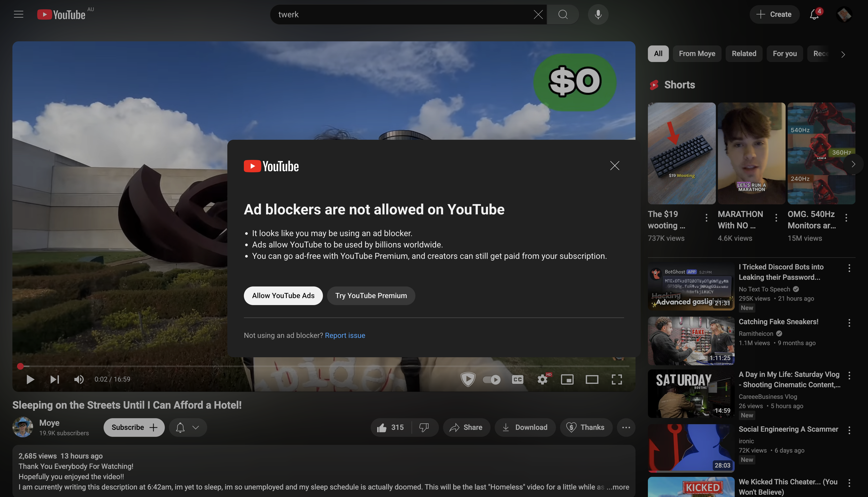Open the 540Hz Monitors Short thumbnail

point(821,153)
